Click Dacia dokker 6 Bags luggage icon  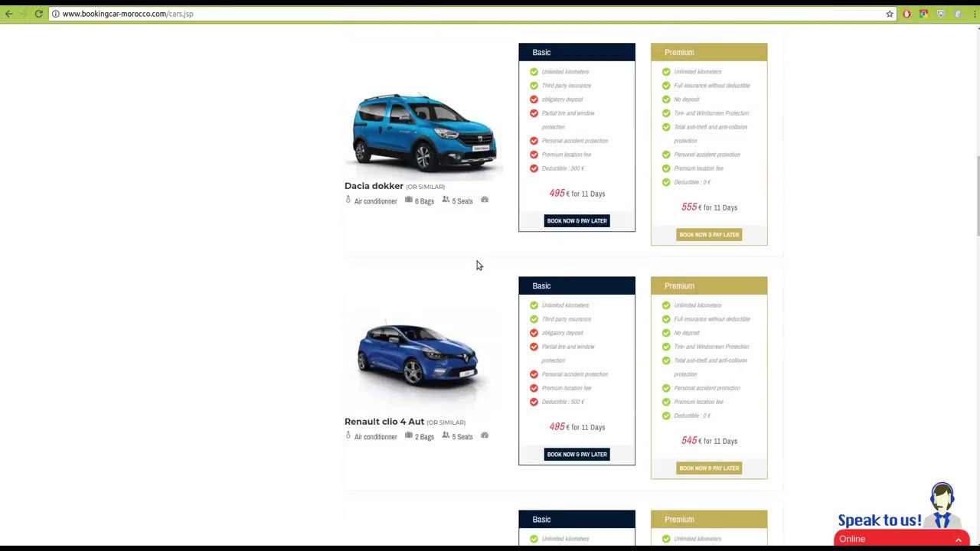click(x=409, y=200)
